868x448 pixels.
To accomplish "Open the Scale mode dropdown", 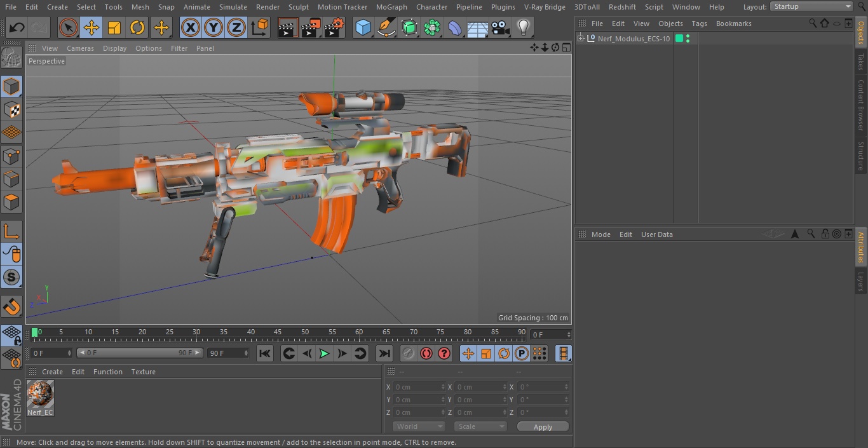I will click(x=480, y=426).
